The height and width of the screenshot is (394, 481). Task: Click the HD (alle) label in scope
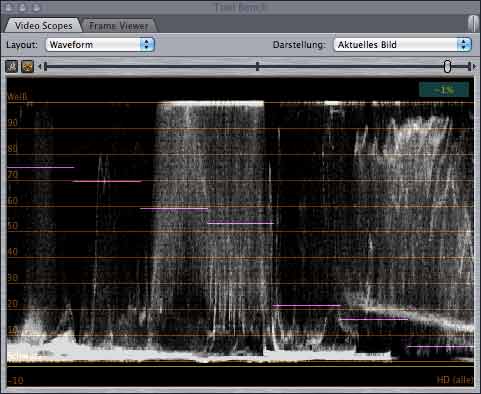(455, 380)
